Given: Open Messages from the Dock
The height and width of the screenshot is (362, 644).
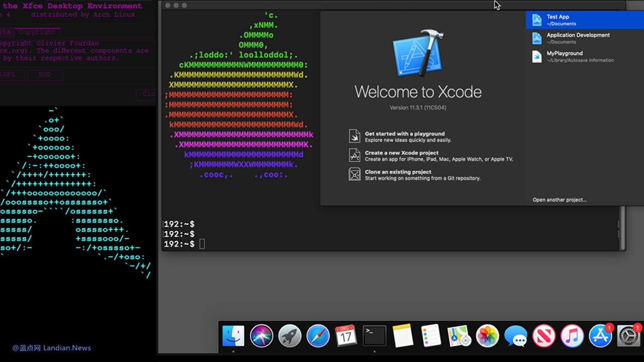Looking at the screenshot, I should point(516,336).
